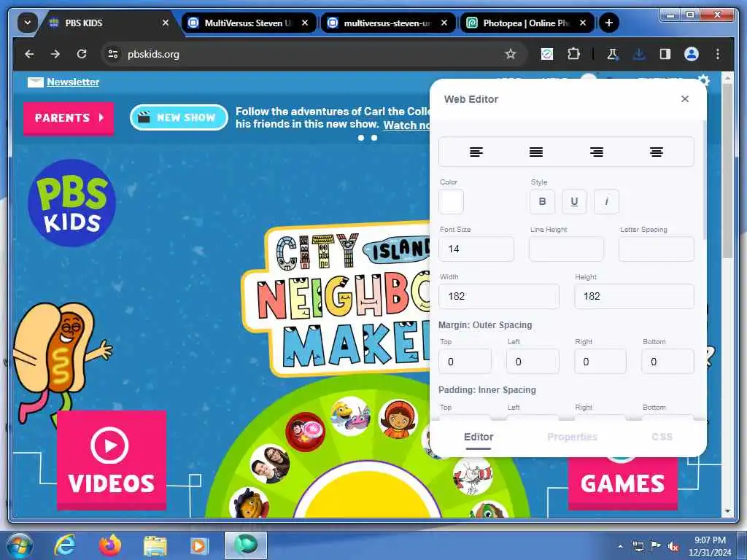Image resolution: width=747 pixels, height=560 pixels.
Task: Click the Width field showing 182
Action: 499,296
